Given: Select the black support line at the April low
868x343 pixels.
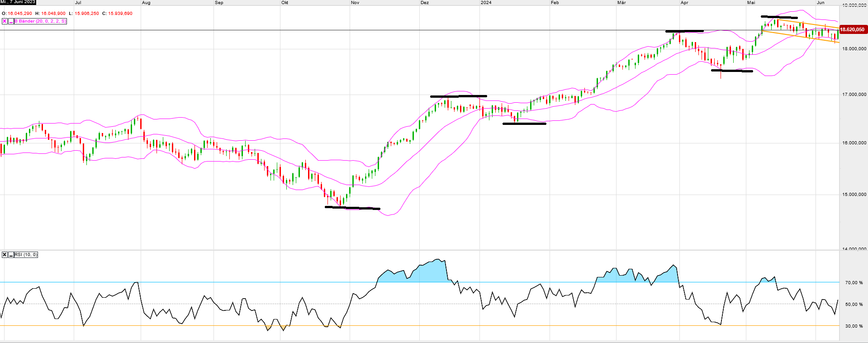Looking at the screenshot, I should pyautogui.click(x=732, y=71).
